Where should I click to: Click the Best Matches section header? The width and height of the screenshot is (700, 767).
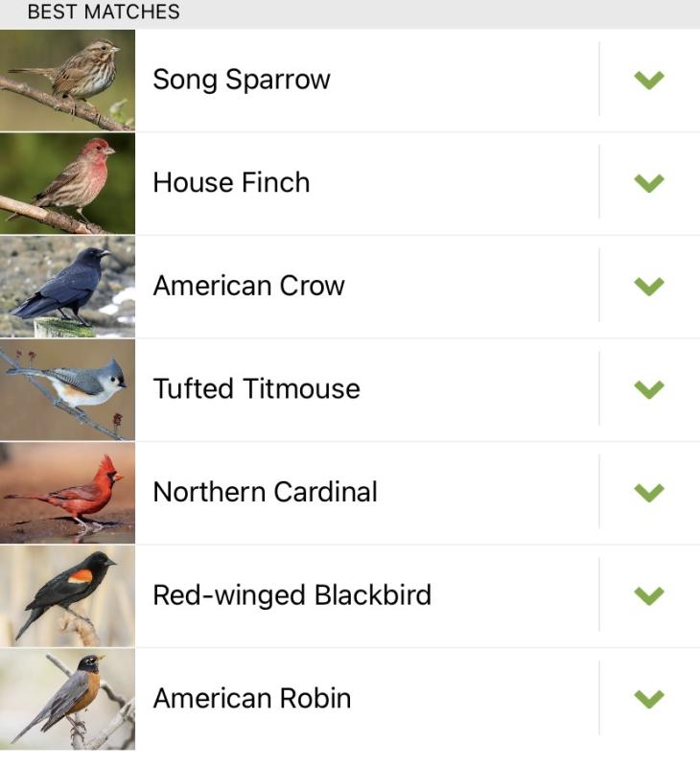(104, 12)
